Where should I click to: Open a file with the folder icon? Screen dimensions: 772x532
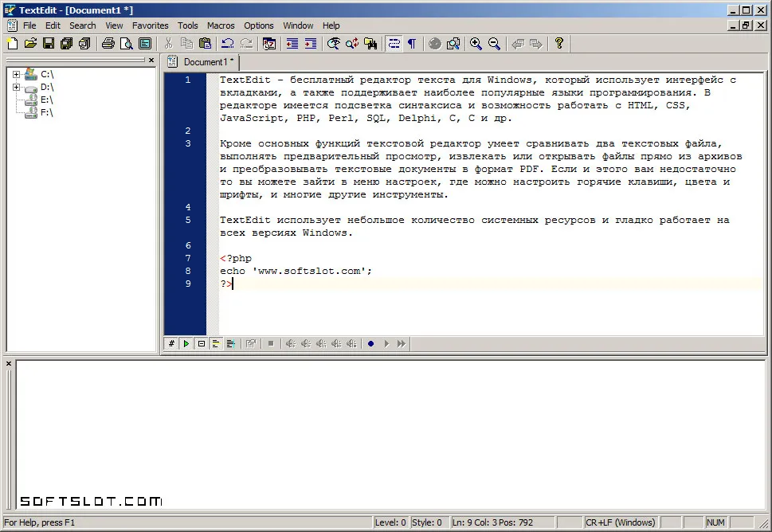[30, 44]
